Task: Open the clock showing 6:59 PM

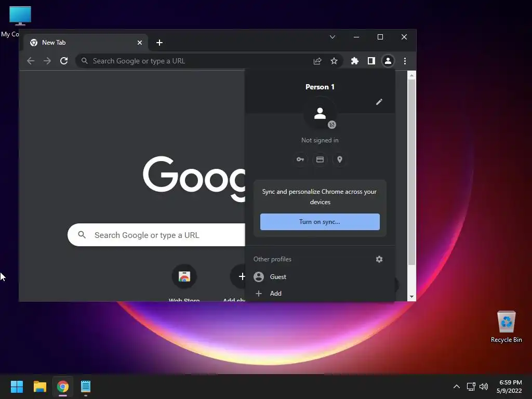Action: click(x=509, y=387)
